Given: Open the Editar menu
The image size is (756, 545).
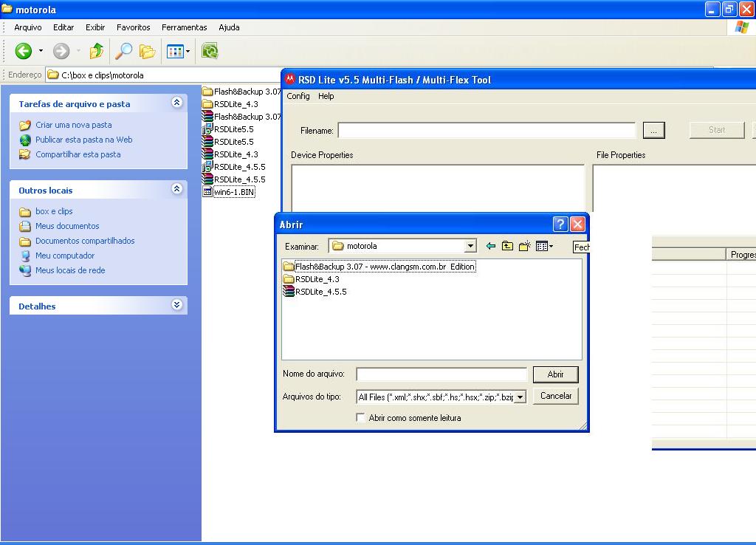Looking at the screenshot, I should tap(63, 27).
